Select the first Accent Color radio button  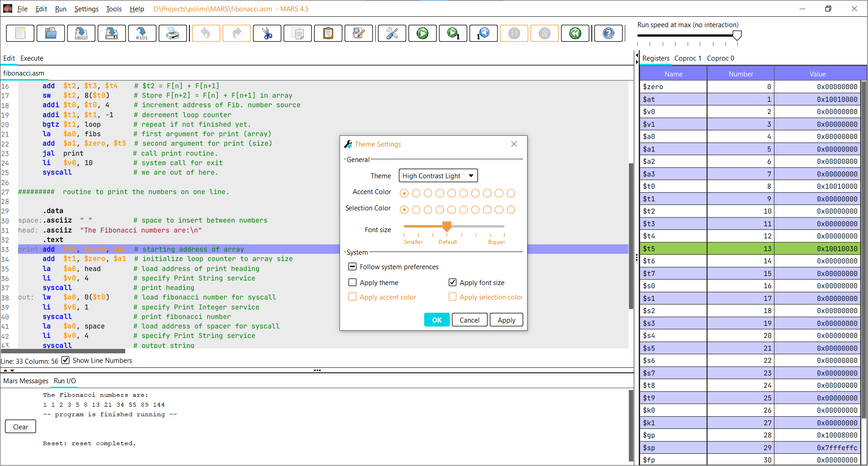(x=404, y=193)
